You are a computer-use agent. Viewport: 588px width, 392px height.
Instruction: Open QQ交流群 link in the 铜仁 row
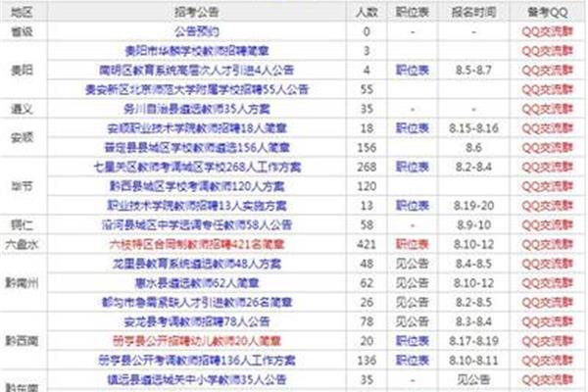pos(548,225)
